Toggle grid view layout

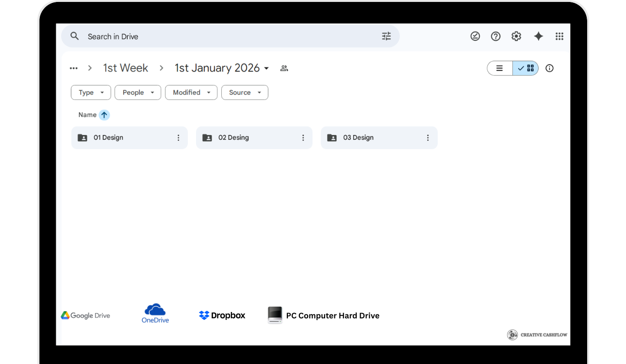(x=526, y=68)
